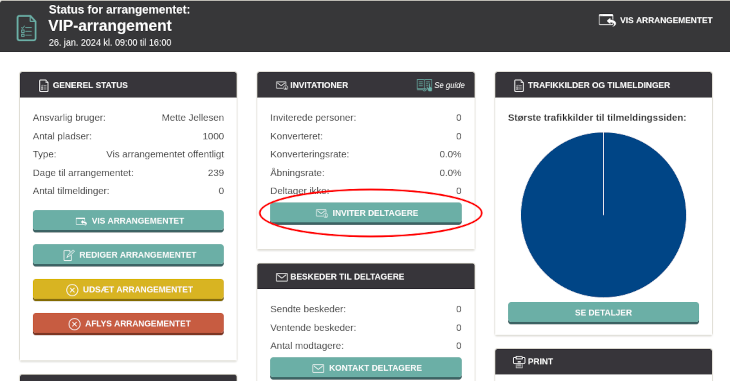The height and width of the screenshot is (381, 730).
Task: Click the envelope icon beside Invitationer
Action: point(281,85)
